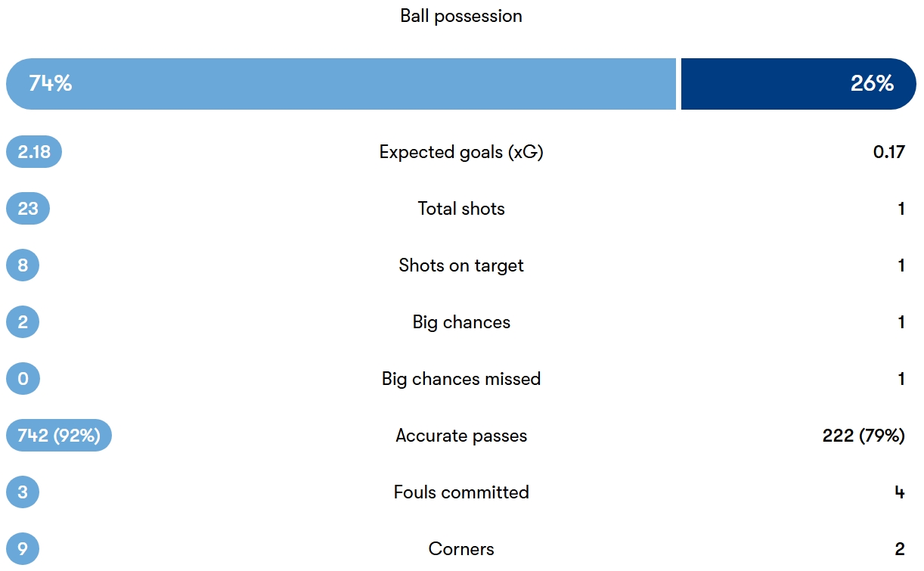Select the Big chances missed label

[x=461, y=379]
